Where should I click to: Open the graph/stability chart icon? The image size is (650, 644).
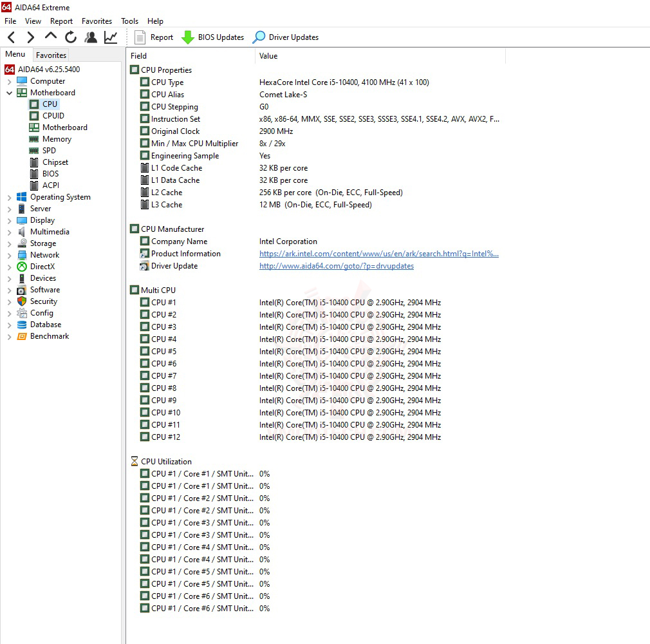[x=111, y=37]
